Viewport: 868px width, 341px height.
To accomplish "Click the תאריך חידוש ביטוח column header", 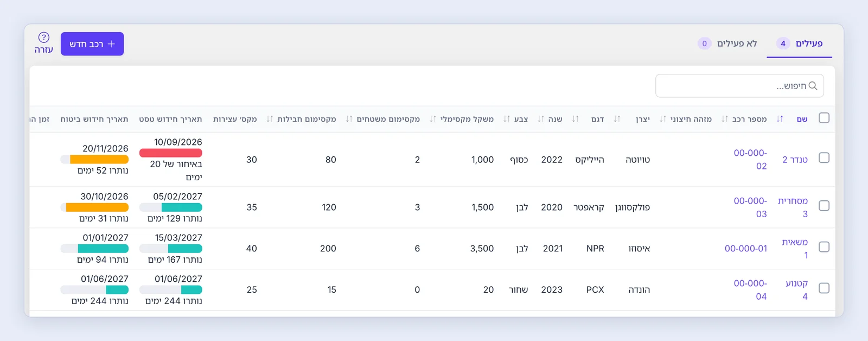I will click(x=94, y=119).
